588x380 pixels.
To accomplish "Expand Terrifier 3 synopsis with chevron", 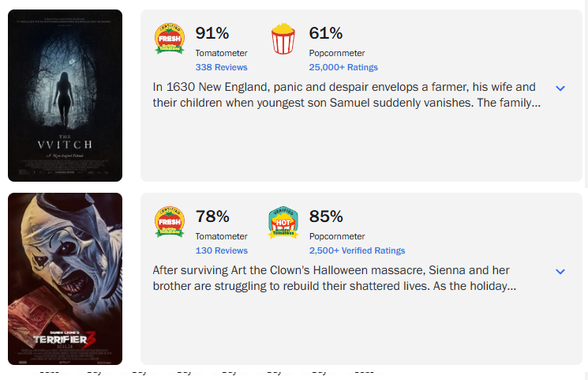I will point(560,272).
